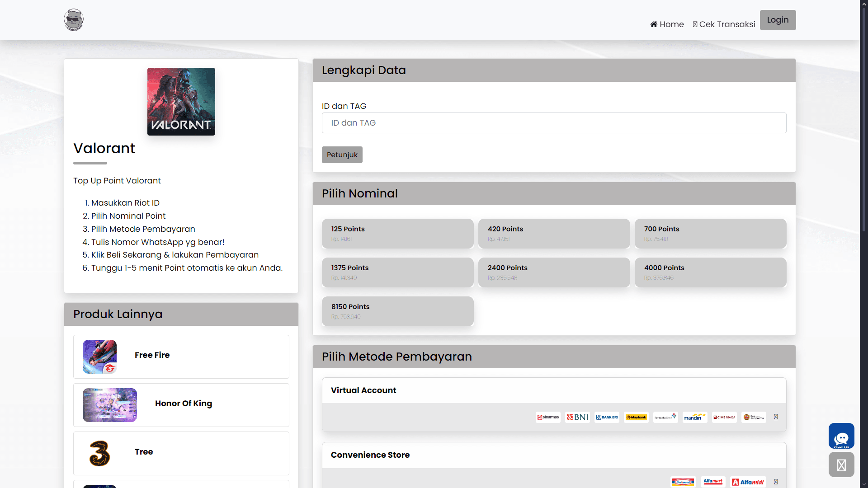Open the Chat Us support widget
This screenshot has width=868, height=488.
(841, 436)
